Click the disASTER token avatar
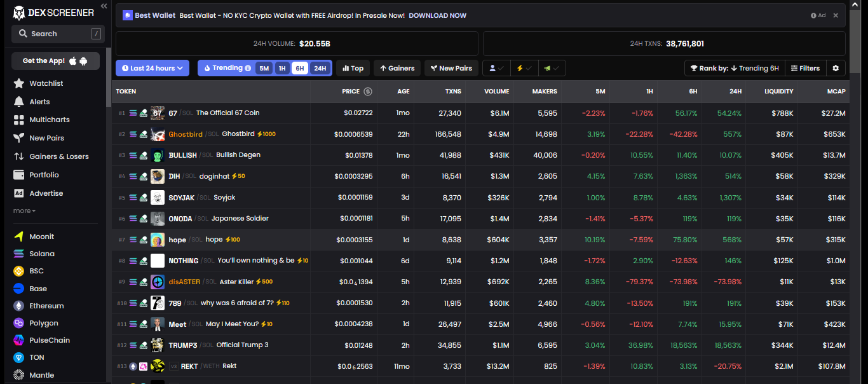 (158, 282)
